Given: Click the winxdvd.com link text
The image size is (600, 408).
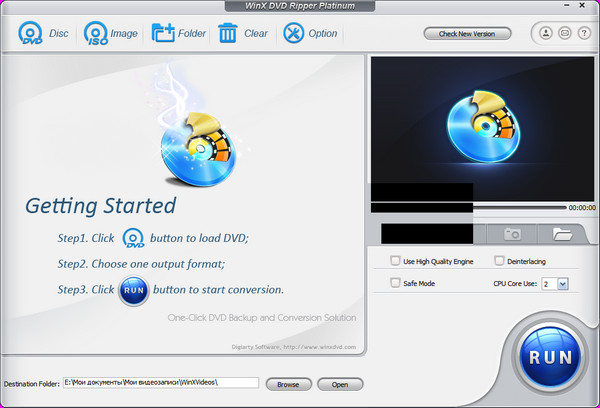Looking at the screenshot, I should coord(320,347).
